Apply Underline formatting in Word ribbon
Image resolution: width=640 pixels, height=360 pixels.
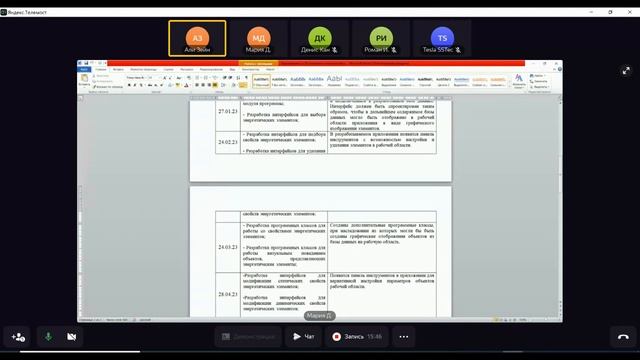pyautogui.click(x=141, y=85)
